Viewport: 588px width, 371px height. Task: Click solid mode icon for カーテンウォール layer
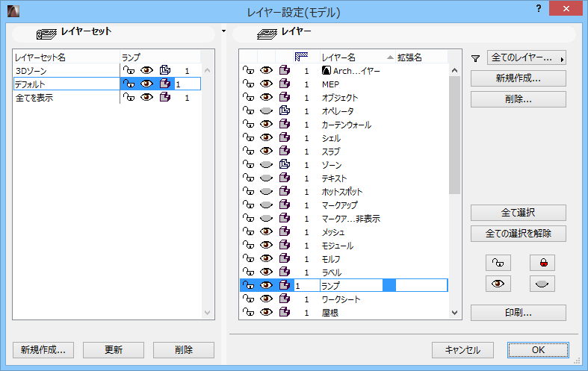(x=285, y=124)
